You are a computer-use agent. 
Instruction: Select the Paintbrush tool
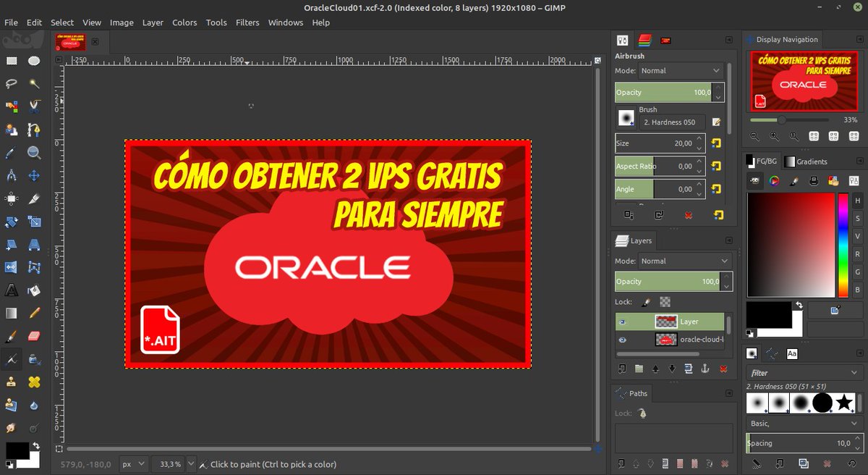click(x=12, y=336)
